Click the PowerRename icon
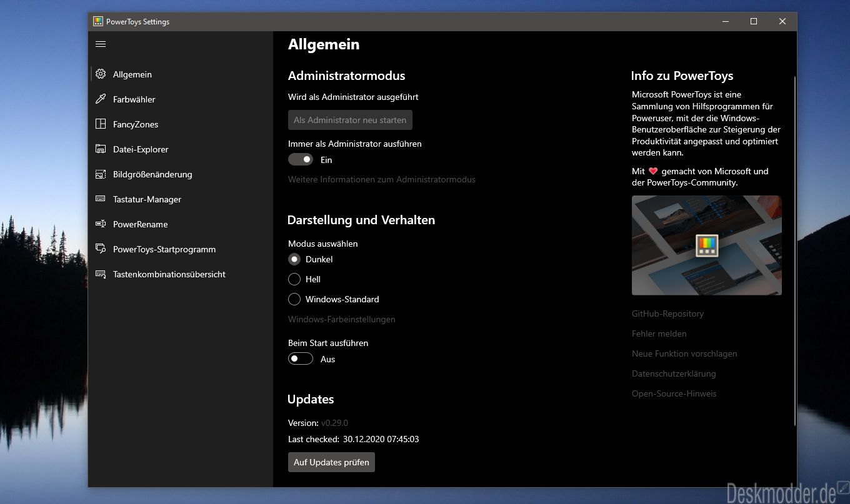This screenshot has width=850, height=504. tap(101, 224)
